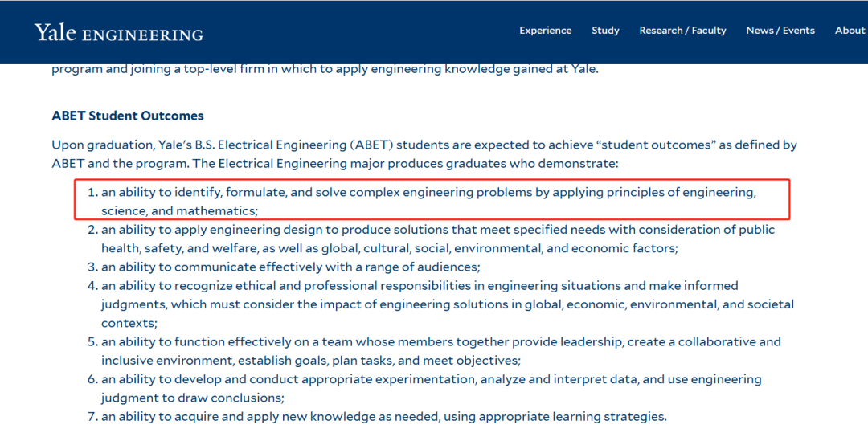
Task: Click the list number "7." of the last outcome
Action: 92,416
